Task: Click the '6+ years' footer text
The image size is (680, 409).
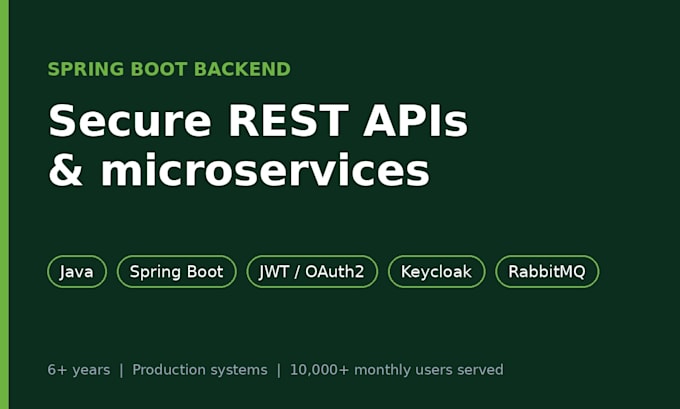Action: tap(78, 370)
